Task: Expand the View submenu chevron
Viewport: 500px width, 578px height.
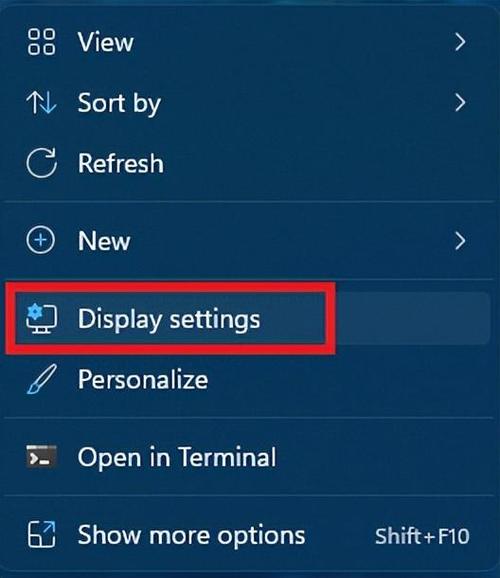Action: (460, 42)
